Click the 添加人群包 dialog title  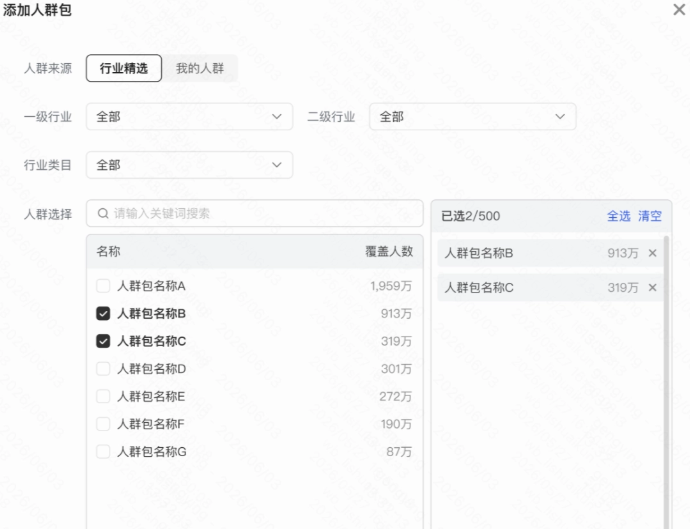tap(37, 10)
